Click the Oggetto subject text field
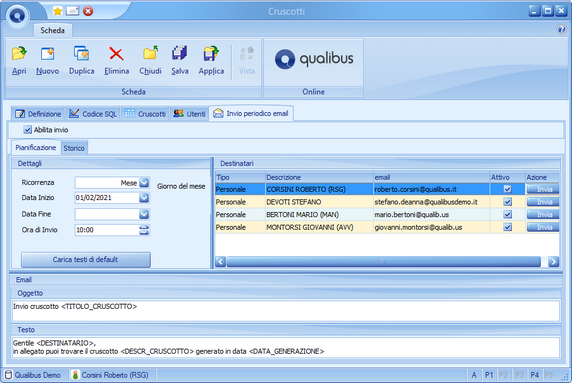Screen dimensions: 572x383 [286, 310]
